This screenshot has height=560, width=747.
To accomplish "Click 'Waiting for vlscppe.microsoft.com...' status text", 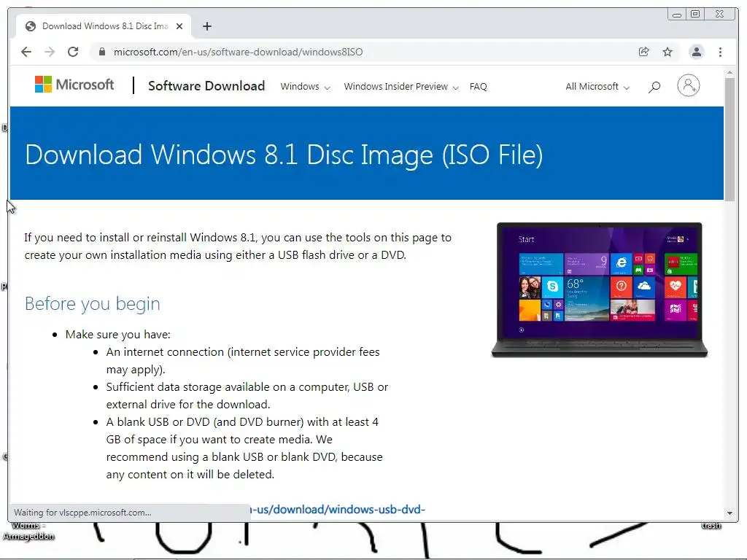I will (x=82, y=513).
